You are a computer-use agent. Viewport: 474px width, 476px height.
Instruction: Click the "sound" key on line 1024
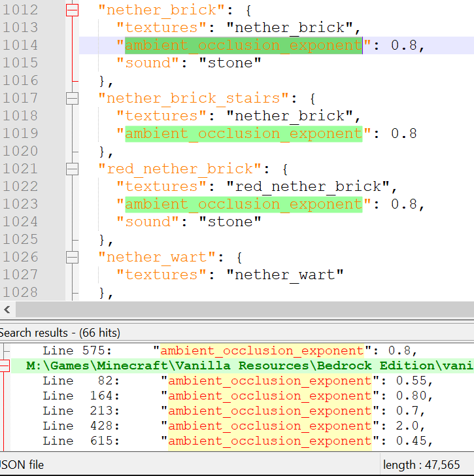click(148, 222)
